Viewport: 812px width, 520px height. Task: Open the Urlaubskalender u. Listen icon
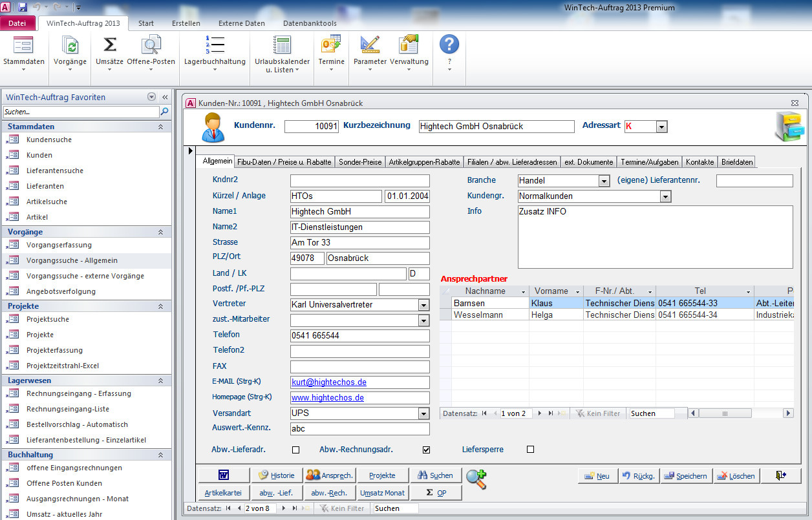(x=282, y=45)
